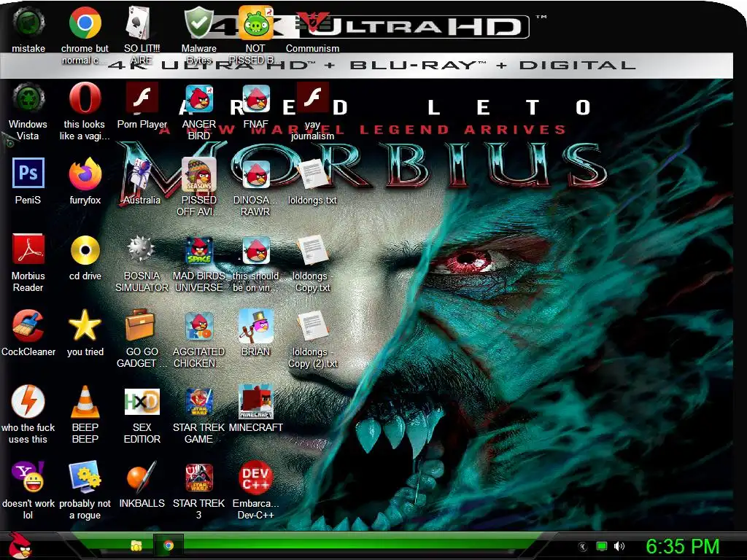This screenshot has height=560, width=747.
Task: Click the network tray icon
Action: click(x=602, y=546)
